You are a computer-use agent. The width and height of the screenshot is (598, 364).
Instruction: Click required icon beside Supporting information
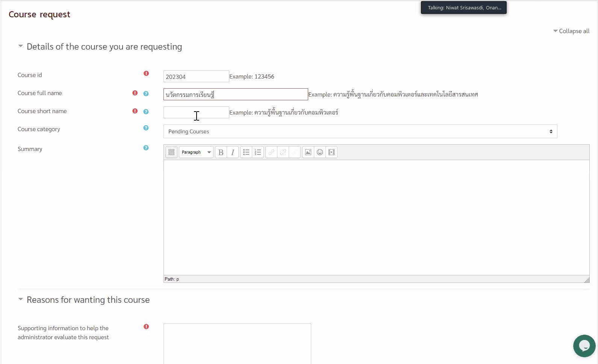pos(146,327)
